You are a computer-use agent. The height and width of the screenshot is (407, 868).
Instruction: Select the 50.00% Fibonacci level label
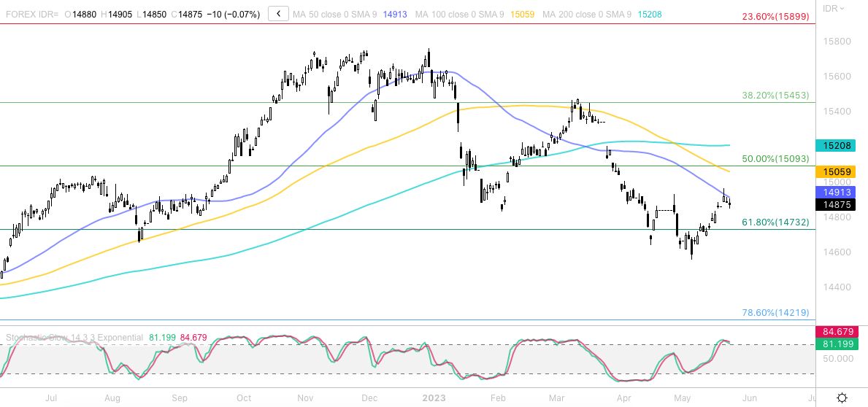(775, 158)
